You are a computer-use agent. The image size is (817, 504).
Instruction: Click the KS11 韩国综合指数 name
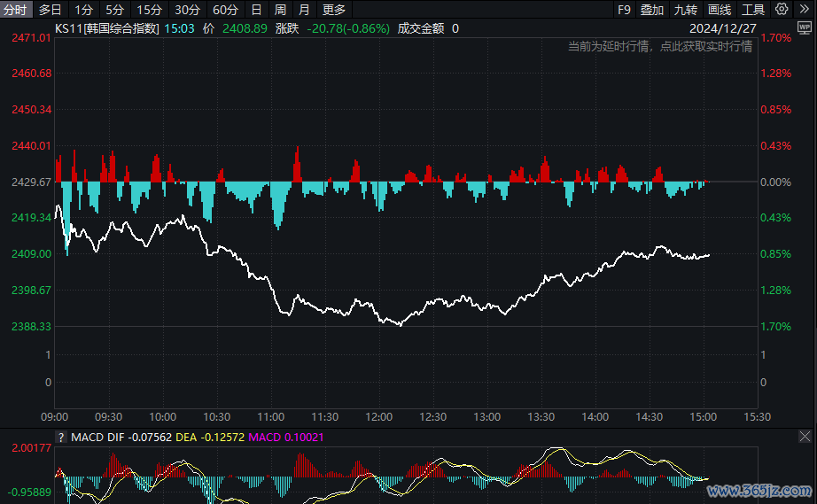[107, 28]
